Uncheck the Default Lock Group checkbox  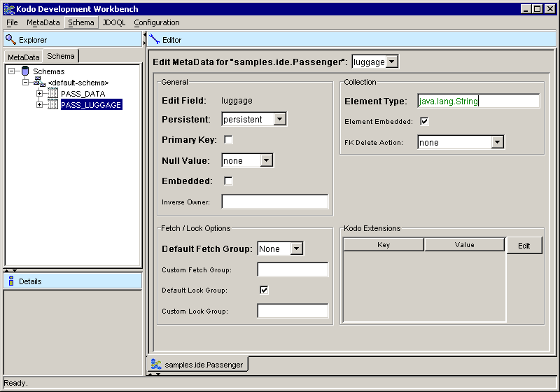(x=264, y=290)
